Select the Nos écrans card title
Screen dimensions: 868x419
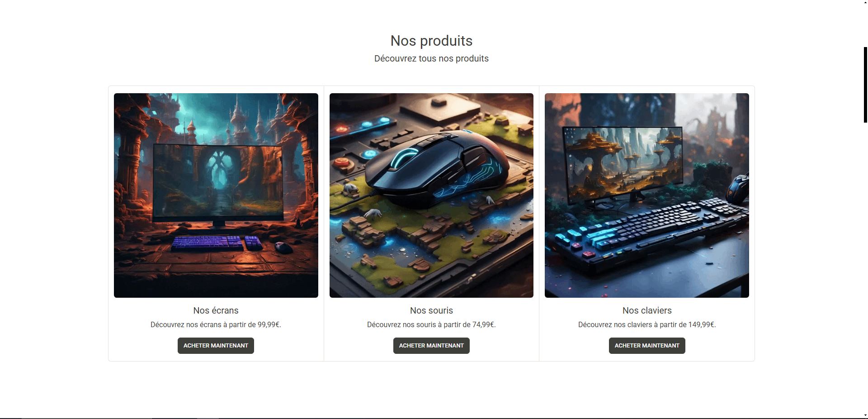click(x=216, y=310)
